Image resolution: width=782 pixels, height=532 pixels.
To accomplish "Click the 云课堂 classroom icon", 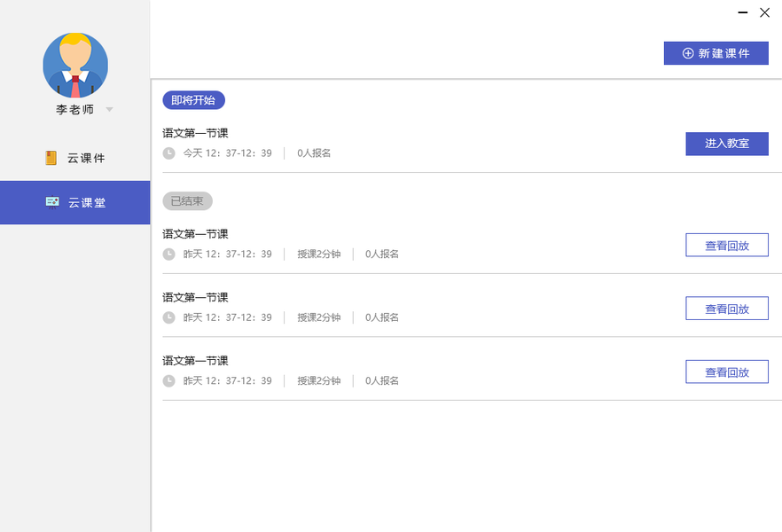I will pyautogui.click(x=52, y=202).
